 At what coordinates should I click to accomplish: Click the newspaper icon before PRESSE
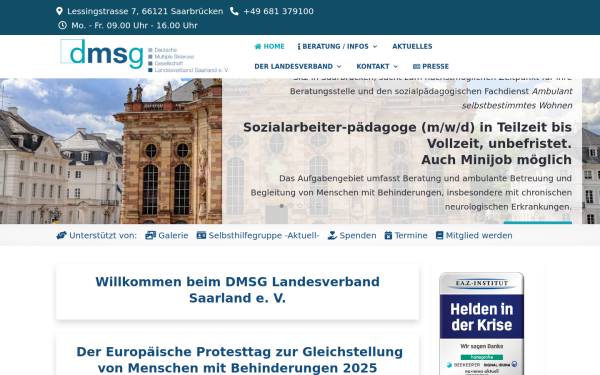point(416,66)
